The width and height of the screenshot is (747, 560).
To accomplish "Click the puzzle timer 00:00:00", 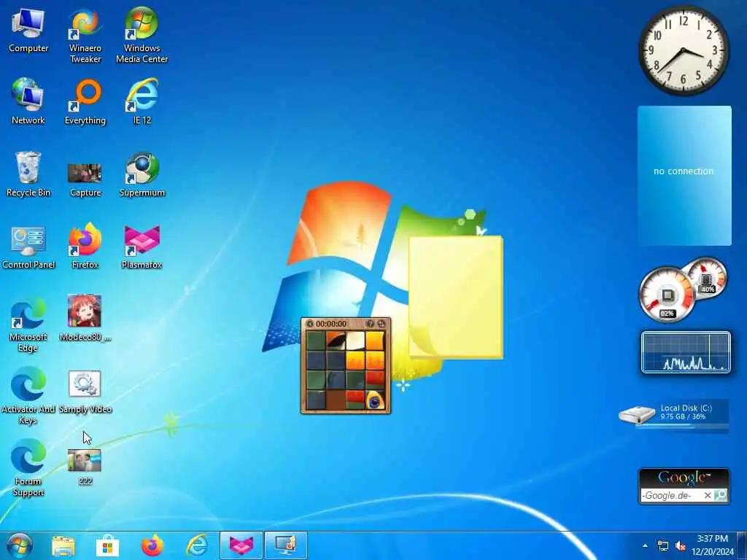I will [x=331, y=324].
